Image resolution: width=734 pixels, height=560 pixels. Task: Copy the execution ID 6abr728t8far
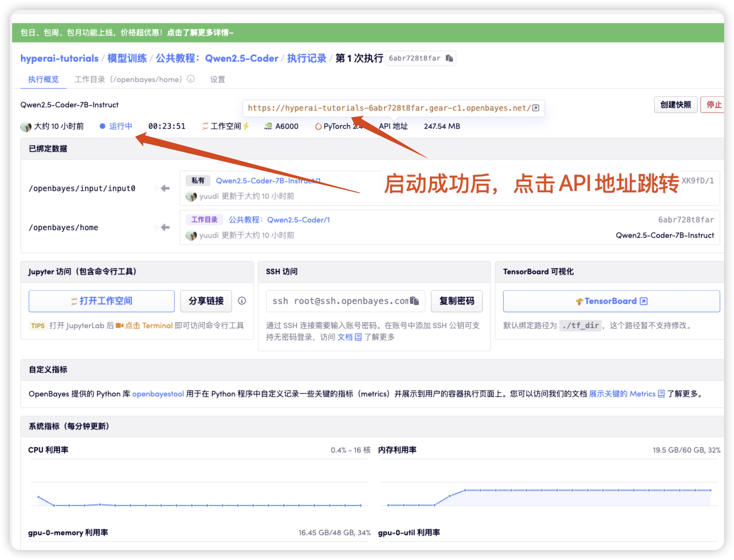point(449,58)
